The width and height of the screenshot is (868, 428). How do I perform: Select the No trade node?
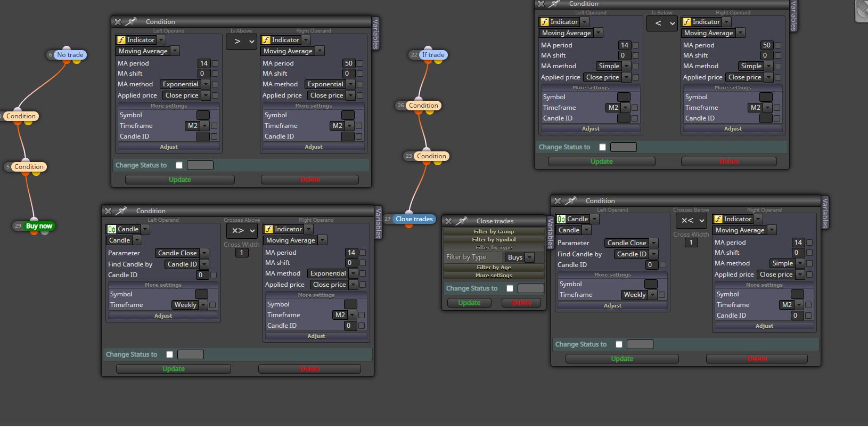point(70,55)
